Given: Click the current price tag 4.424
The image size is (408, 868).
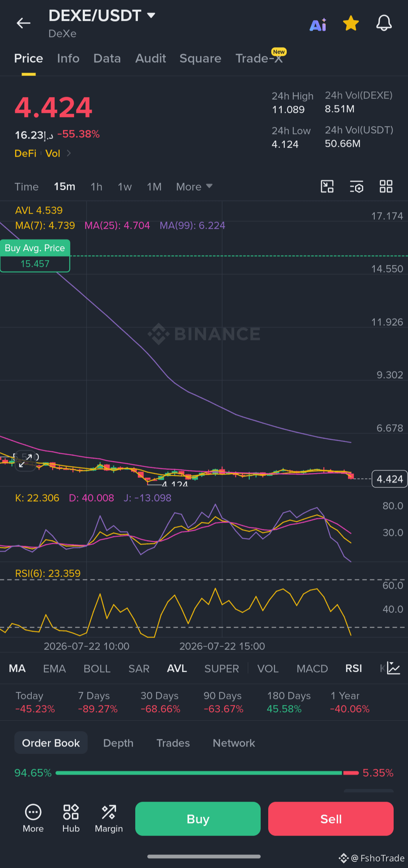Looking at the screenshot, I should 389,479.
